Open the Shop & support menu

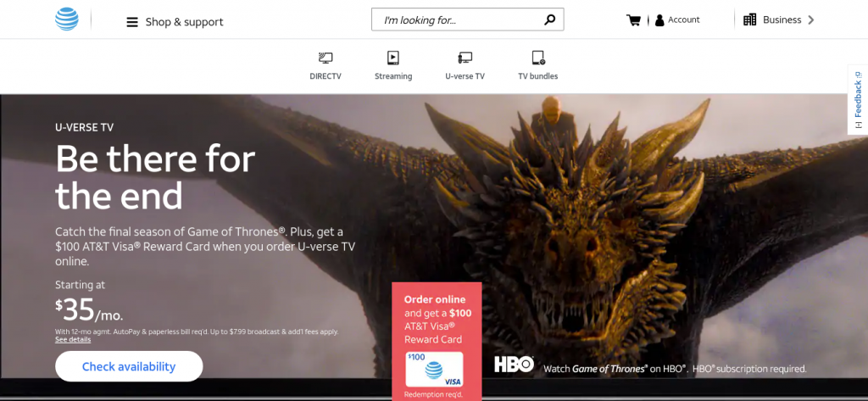pyautogui.click(x=184, y=22)
